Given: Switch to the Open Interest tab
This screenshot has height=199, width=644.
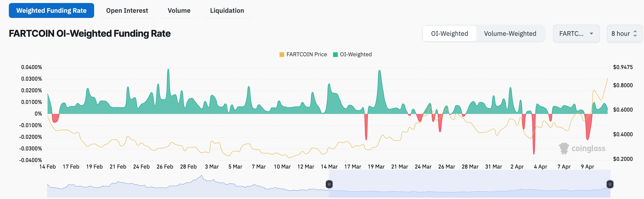Looking at the screenshot, I should coord(127,10).
